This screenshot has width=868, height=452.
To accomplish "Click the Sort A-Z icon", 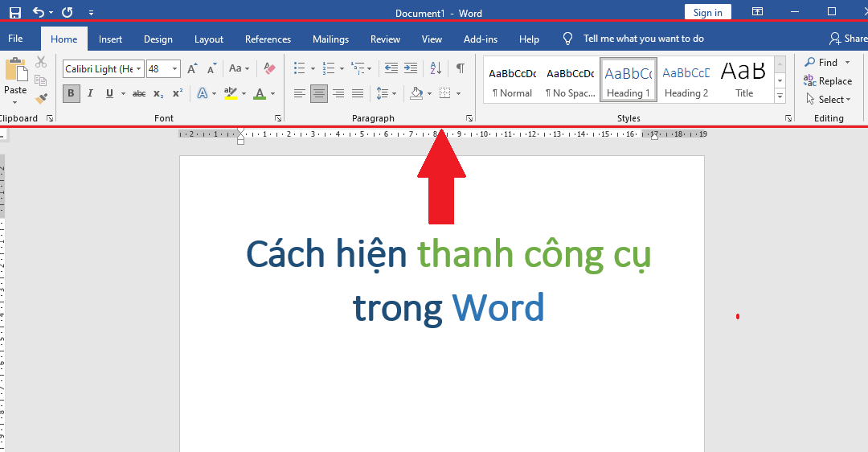I will tap(435, 68).
